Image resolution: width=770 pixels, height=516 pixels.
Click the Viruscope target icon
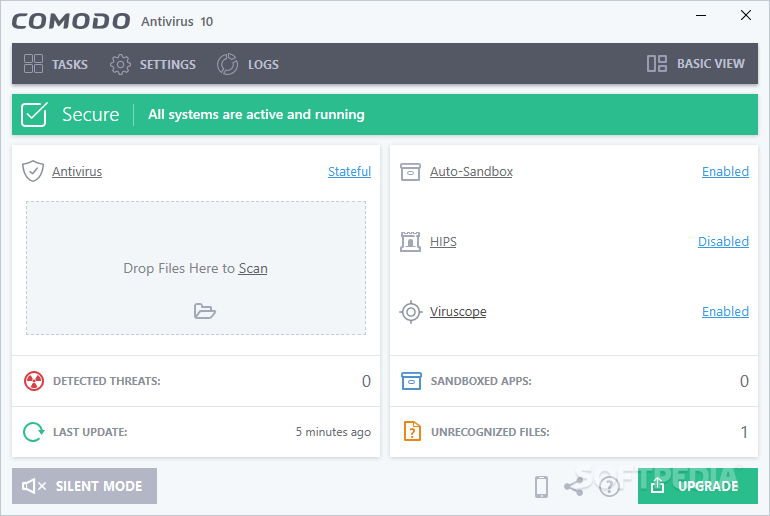(411, 312)
